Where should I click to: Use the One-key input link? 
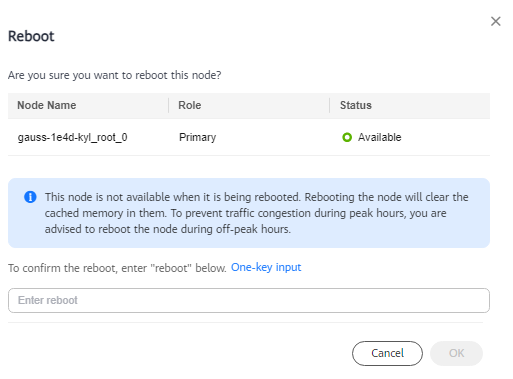pyautogui.click(x=266, y=267)
